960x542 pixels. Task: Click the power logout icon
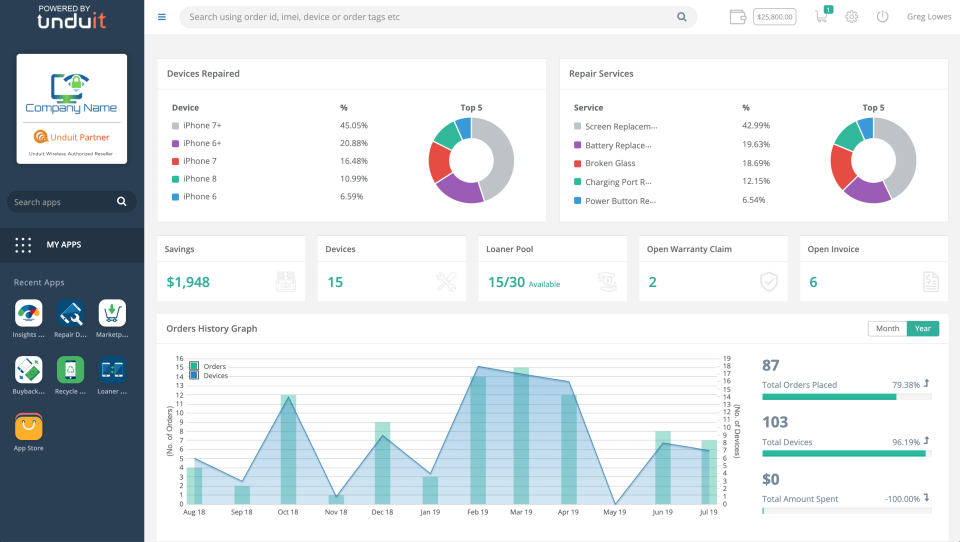pyautogui.click(x=882, y=17)
